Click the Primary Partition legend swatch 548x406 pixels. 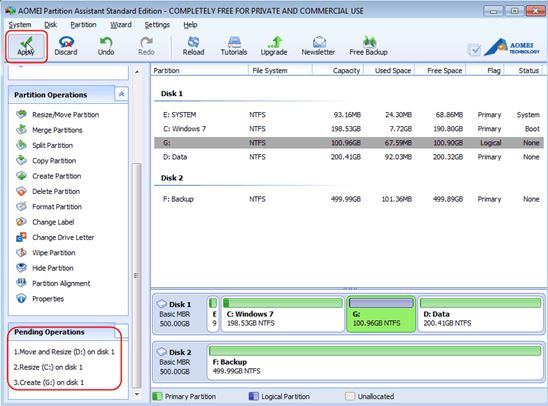pos(157,396)
